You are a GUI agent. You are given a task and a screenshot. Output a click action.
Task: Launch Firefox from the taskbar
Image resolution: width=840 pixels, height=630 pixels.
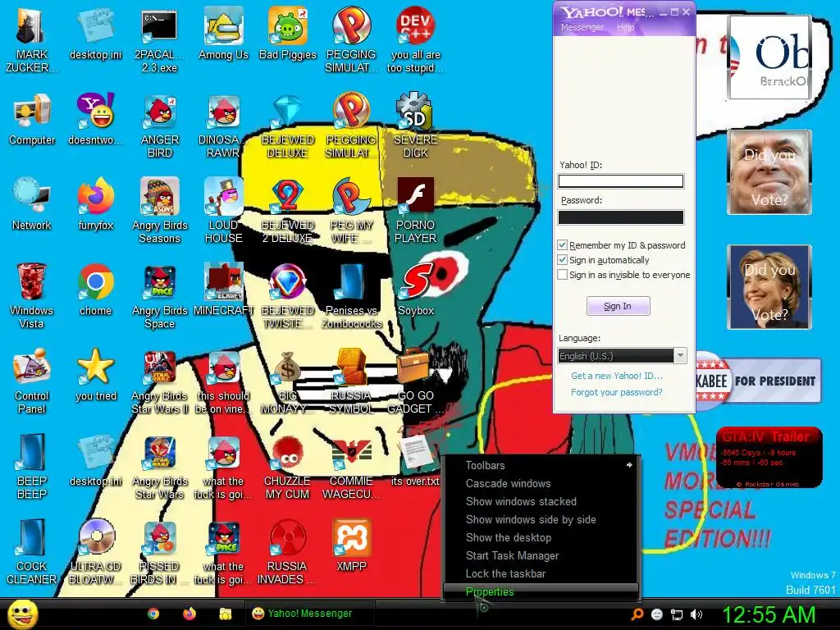coord(189,614)
